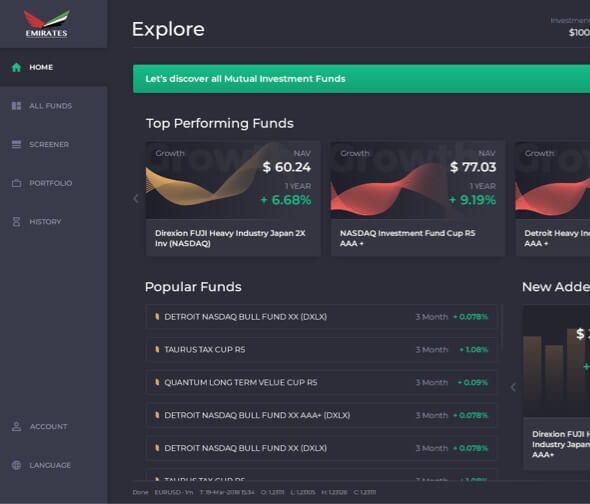This screenshot has height=504, width=590.
Task: Click the All Funds grid icon
Action: point(16,106)
